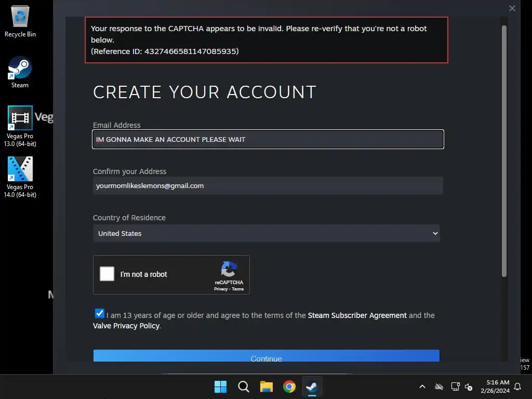Screen dimensions: 532x399
Task: Open the notification bell in the taskbar
Action: coord(518,387)
